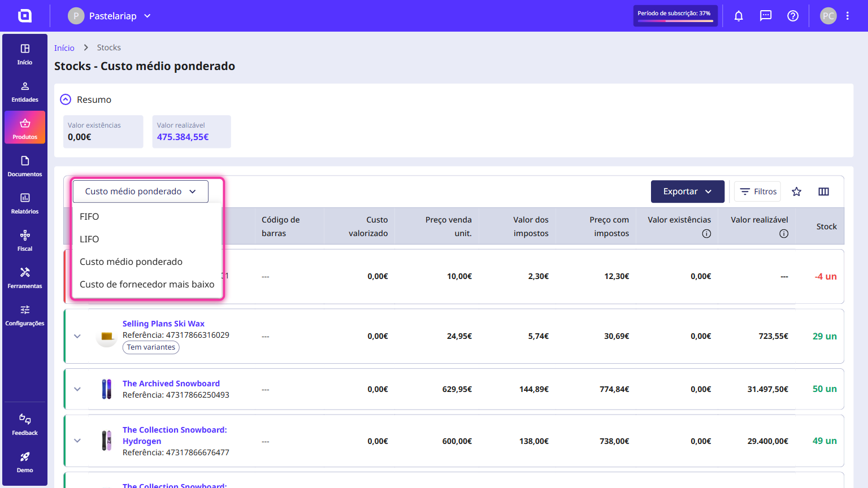Choose Custo de fornecedor mais baixo
The image size is (868, 488).
147,284
